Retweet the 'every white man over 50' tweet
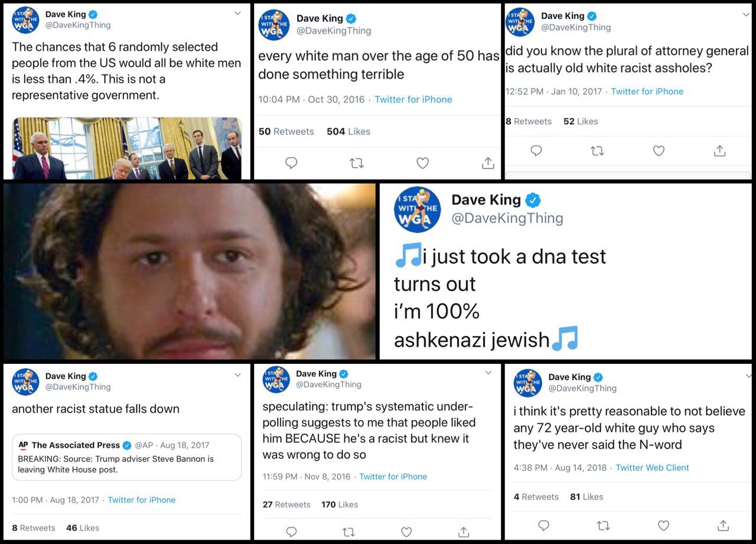The height and width of the screenshot is (544, 756). 357,163
